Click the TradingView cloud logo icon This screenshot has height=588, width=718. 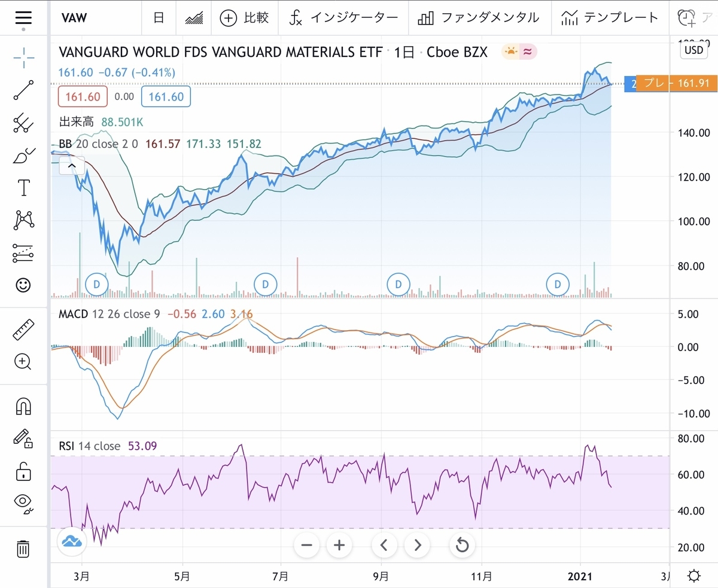72,542
